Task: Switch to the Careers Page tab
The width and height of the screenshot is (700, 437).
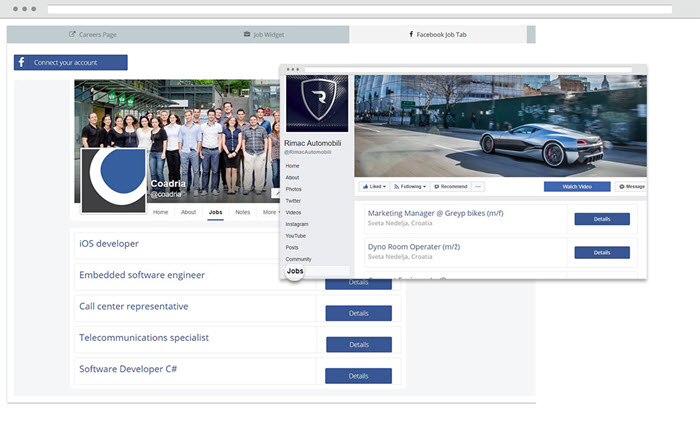Action: pos(93,34)
